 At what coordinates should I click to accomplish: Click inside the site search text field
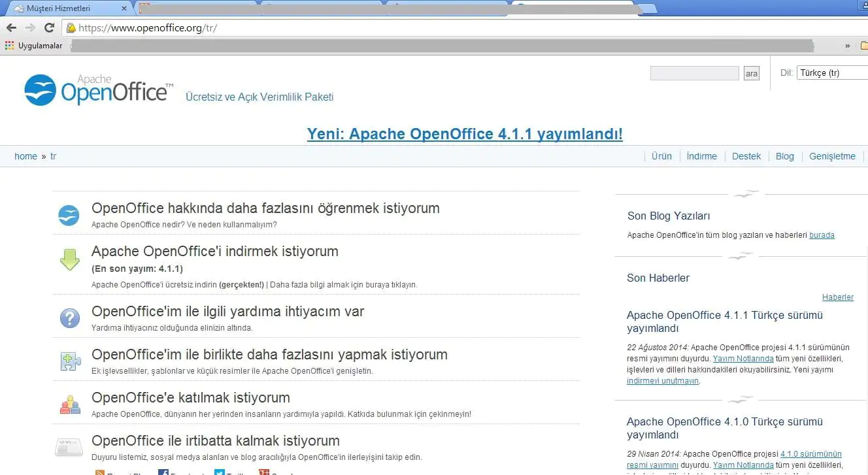(x=694, y=73)
